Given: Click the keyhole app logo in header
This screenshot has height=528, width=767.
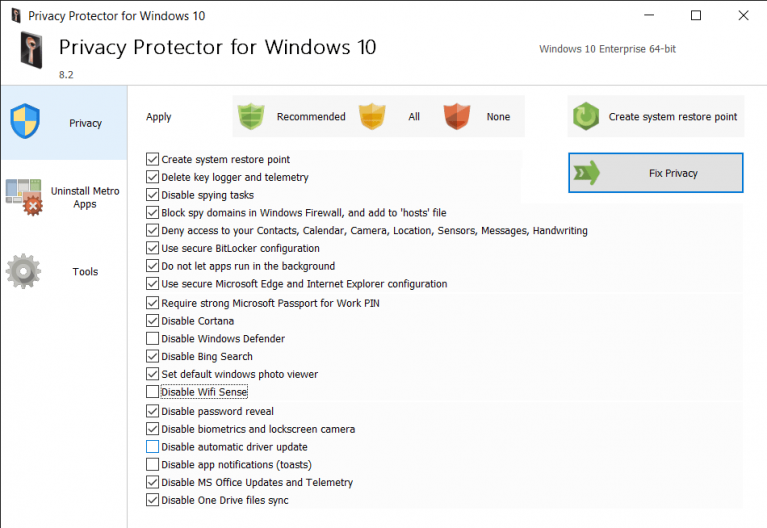Looking at the screenshot, I should coord(31,50).
